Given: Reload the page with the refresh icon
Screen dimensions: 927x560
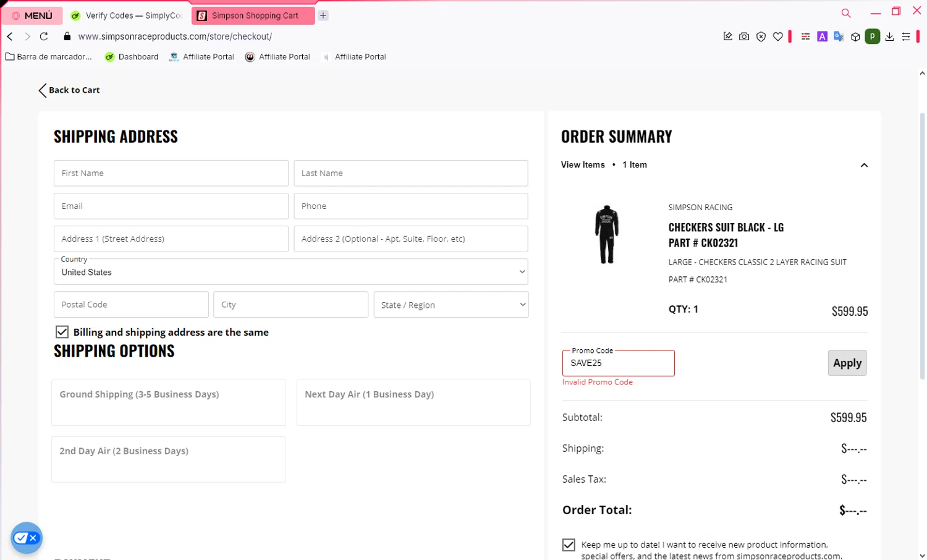Looking at the screenshot, I should point(44,36).
